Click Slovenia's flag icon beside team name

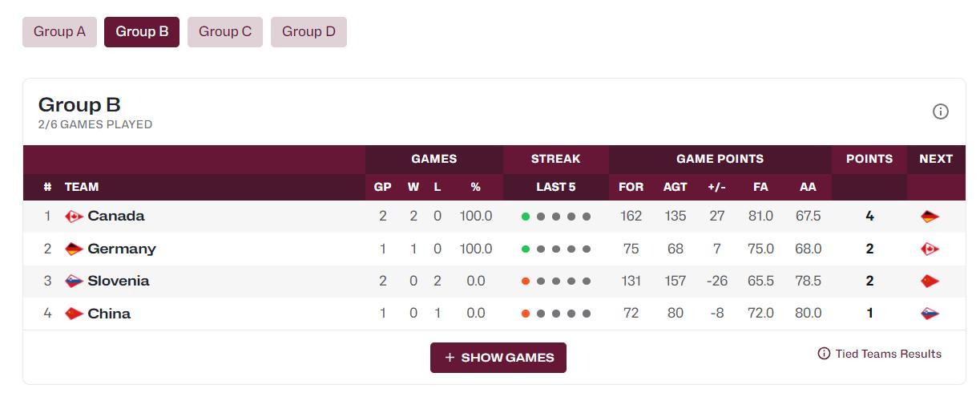pyautogui.click(x=74, y=282)
